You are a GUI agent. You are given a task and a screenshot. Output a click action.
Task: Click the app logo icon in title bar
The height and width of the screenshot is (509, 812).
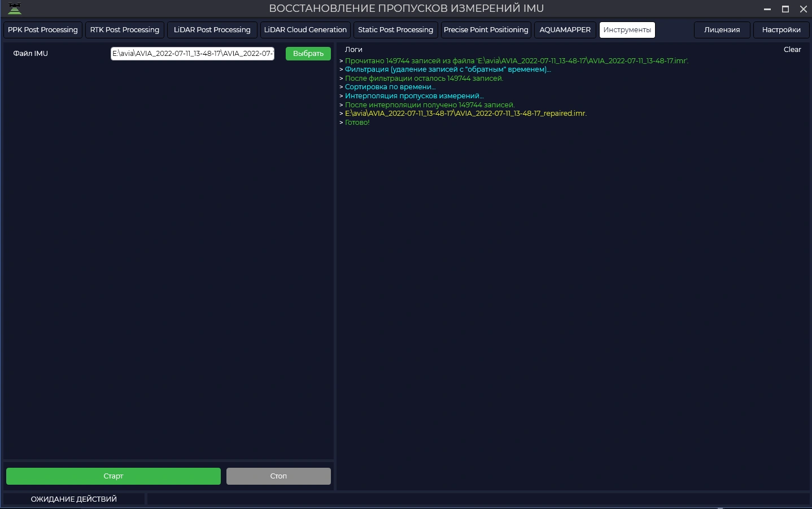[15, 8]
